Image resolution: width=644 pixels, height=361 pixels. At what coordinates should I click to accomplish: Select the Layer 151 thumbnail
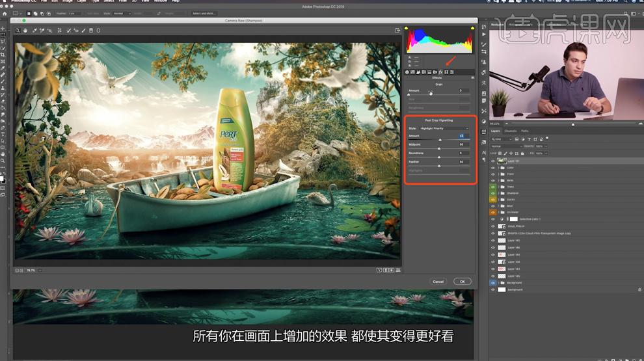(502, 161)
